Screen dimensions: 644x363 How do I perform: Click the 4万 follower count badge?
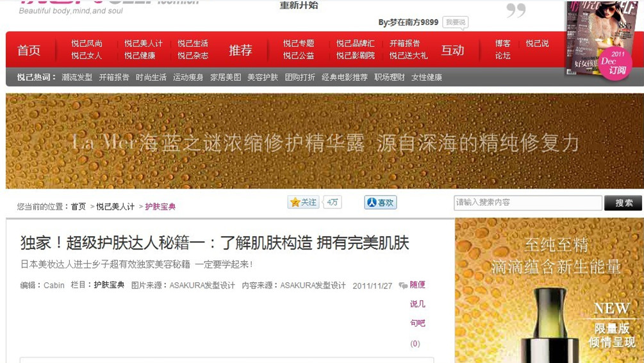coord(333,202)
